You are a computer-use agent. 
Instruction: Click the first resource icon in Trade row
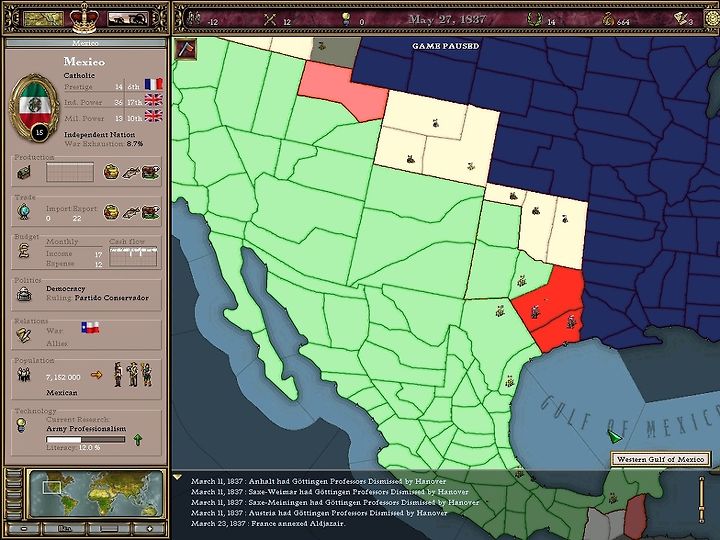pos(111,212)
